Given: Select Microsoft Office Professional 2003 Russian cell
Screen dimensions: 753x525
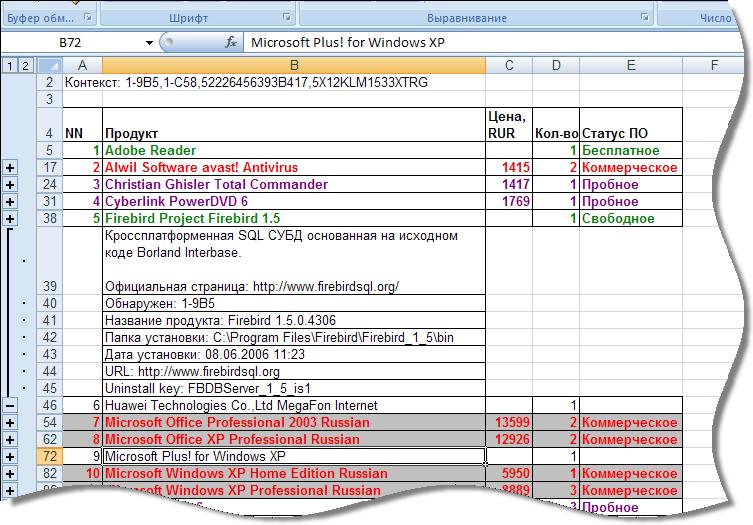Looking at the screenshot, I should (x=294, y=423).
